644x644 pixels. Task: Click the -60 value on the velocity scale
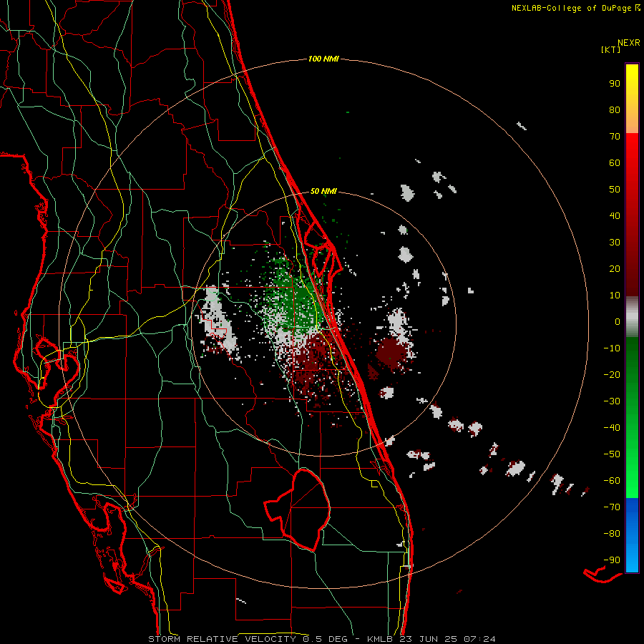pos(612,481)
